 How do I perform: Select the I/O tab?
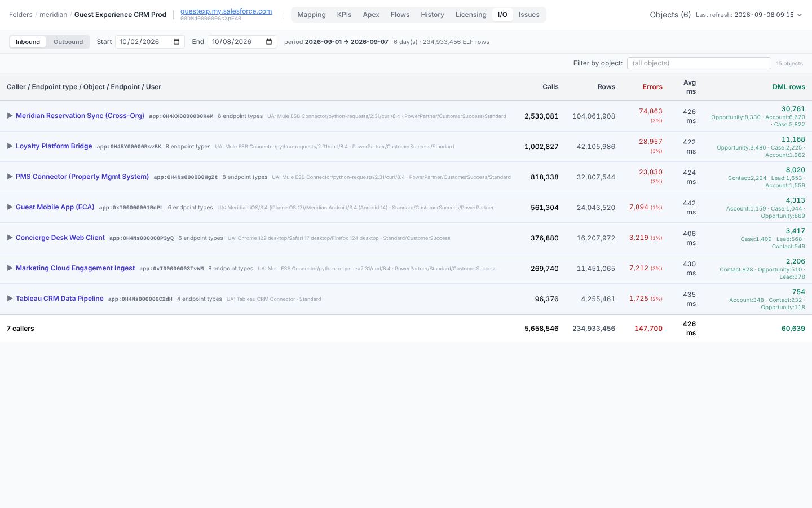[x=502, y=15]
